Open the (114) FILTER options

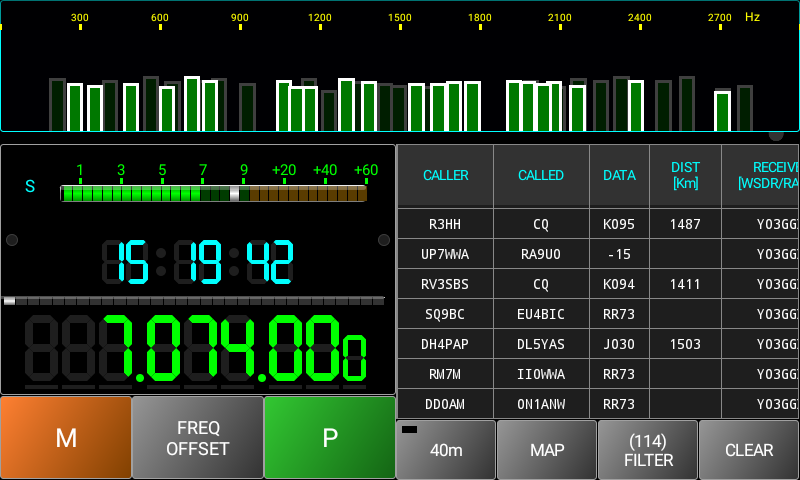click(648, 450)
